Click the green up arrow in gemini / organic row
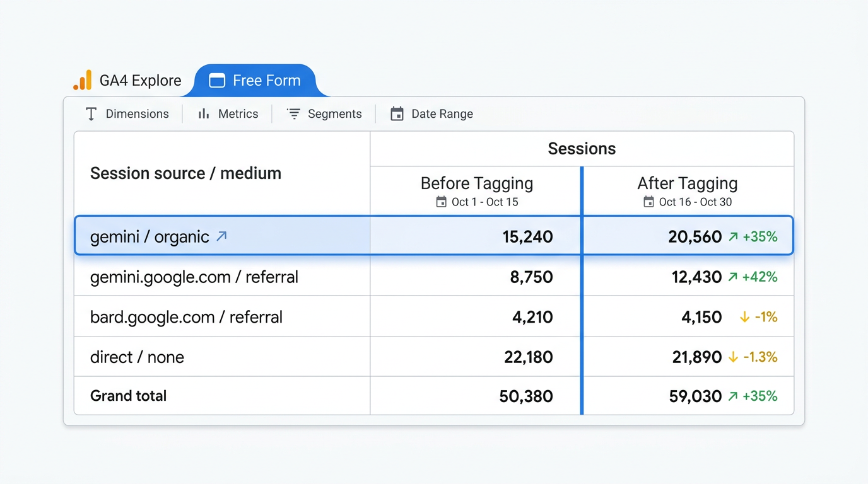The width and height of the screenshot is (868, 484). click(x=733, y=237)
